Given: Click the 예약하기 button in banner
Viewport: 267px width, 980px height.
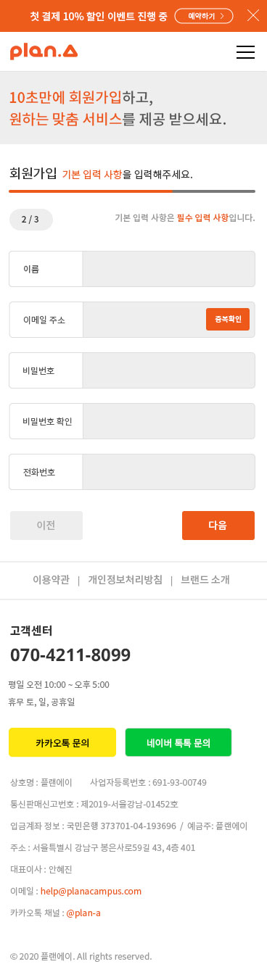Looking at the screenshot, I should [x=204, y=15].
